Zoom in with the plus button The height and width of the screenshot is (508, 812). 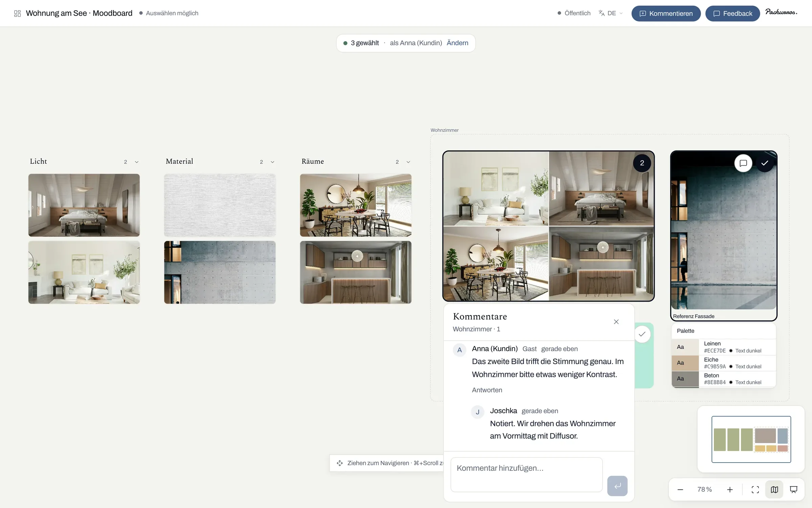tap(730, 490)
